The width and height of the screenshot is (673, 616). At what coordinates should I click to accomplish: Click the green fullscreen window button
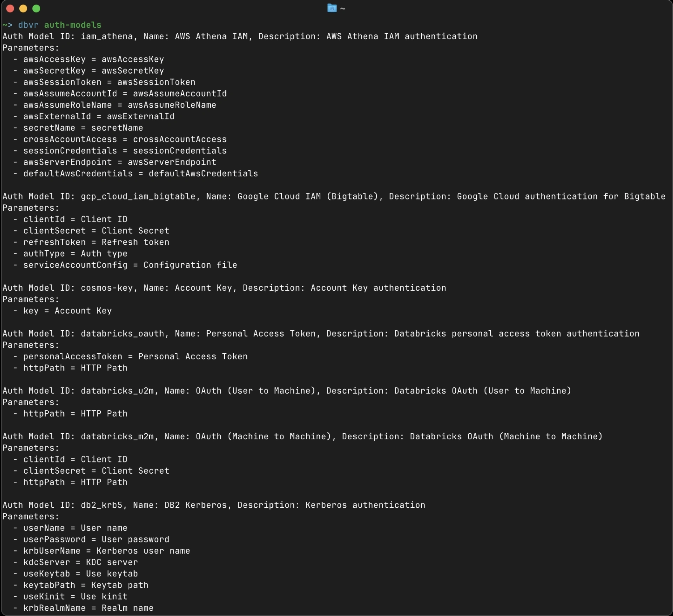(36, 8)
